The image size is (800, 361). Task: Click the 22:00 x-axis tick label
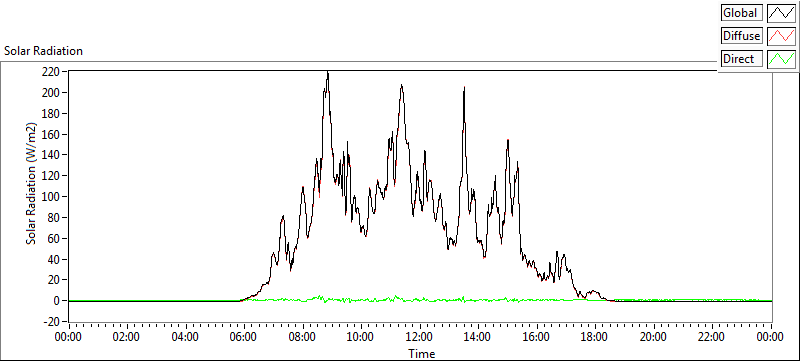pos(712,337)
